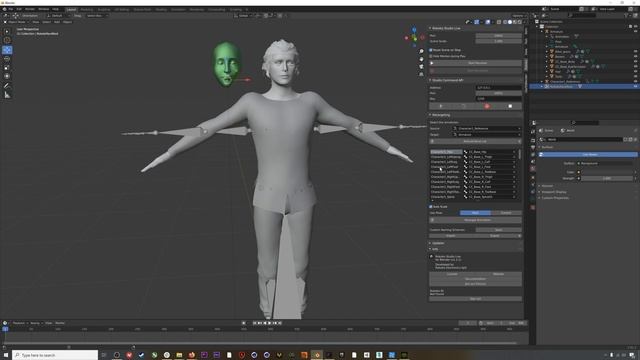Hide the Hair object via eye icon

click(x=636, y=71)
